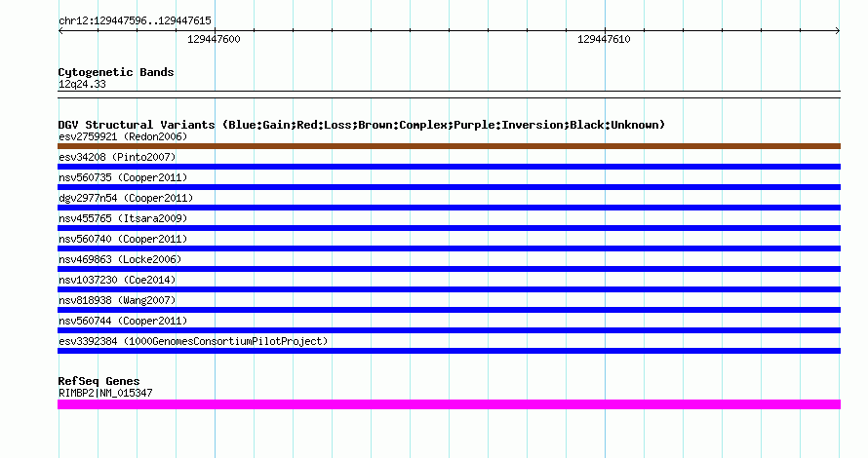Click the 129447600 ruler position label
Screen dimensions: 868x458
pyautogui.click(x=214, y=39)
